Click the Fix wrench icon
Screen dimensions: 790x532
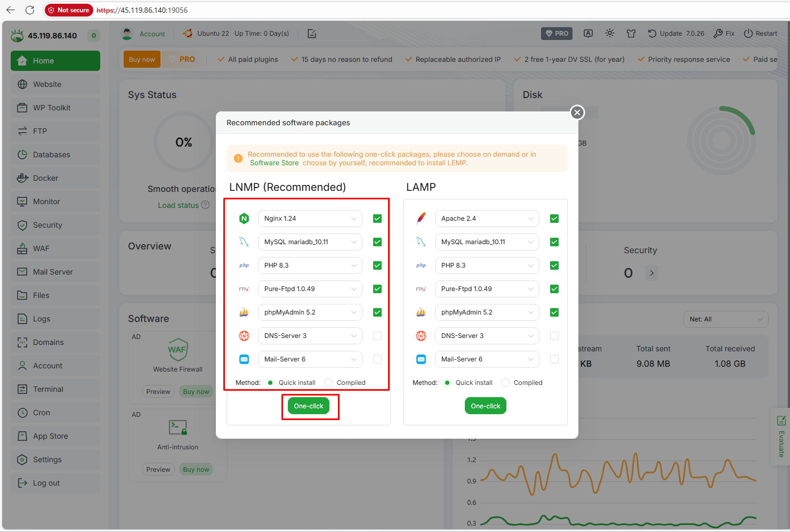[718, 34]
